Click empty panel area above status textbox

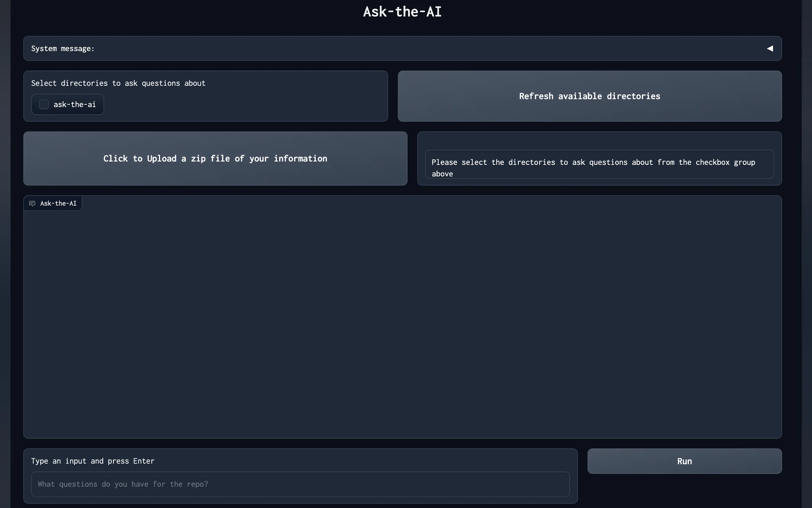(x=599, y=141)
